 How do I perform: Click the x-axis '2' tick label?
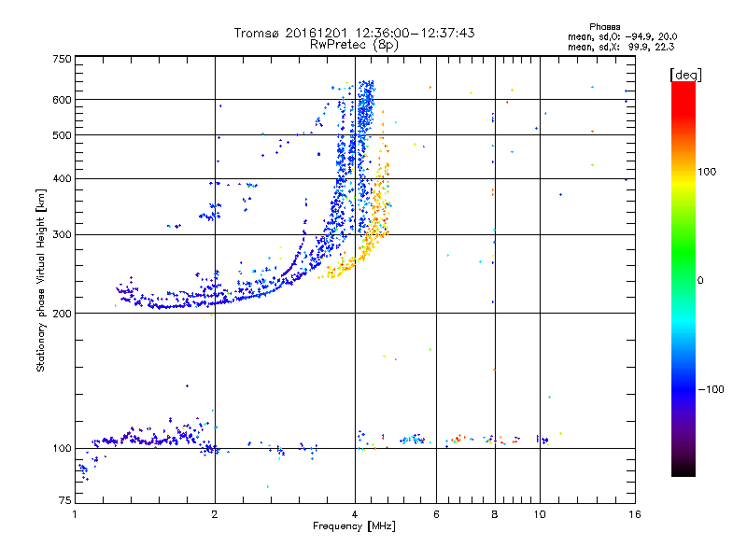pyautogui.click(x=215, y=514)
